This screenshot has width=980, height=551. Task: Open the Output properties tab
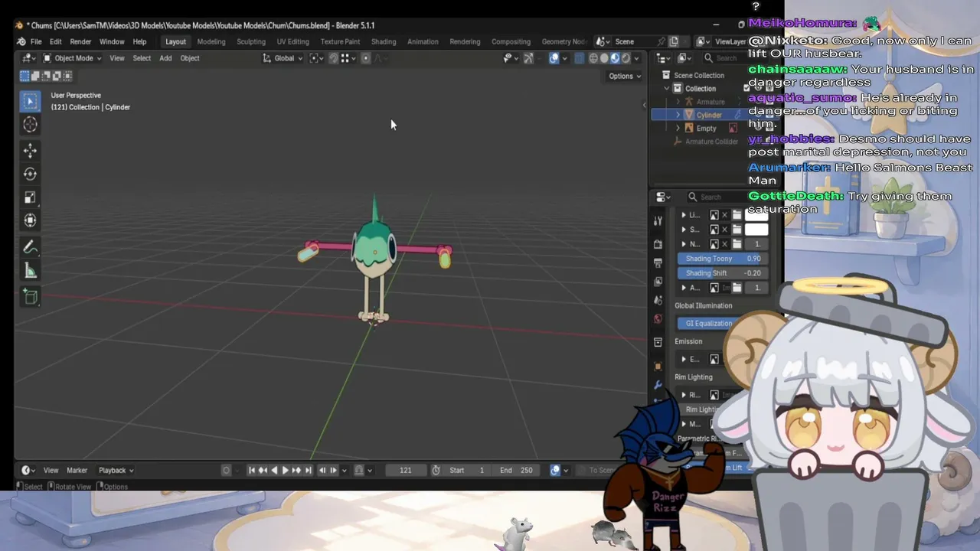click(x=658, y=262)
